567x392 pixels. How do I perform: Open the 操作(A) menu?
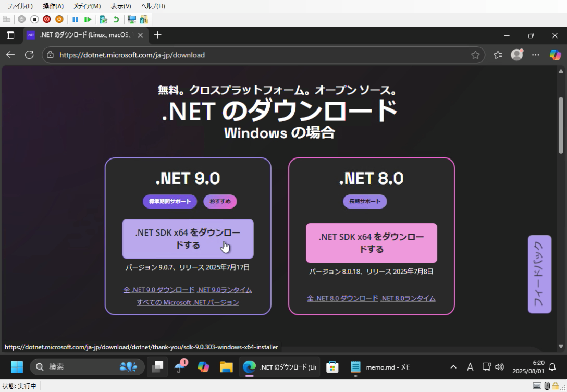click(x=53, y=6)
